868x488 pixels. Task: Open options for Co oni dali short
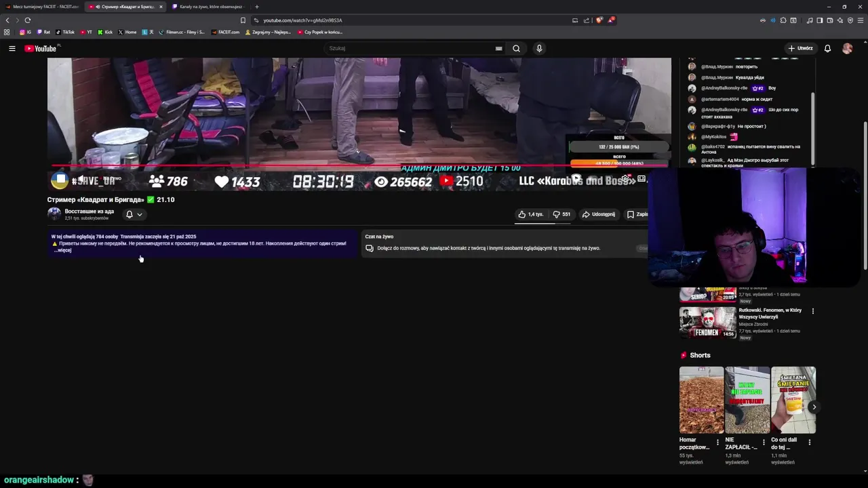tap(809, 443)
